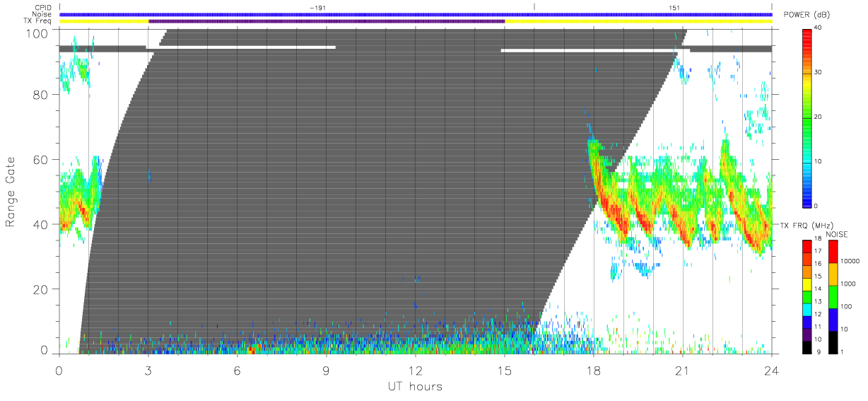
Task: Click the blue 10 swatch in noise legend
Action: coord(833,319)
